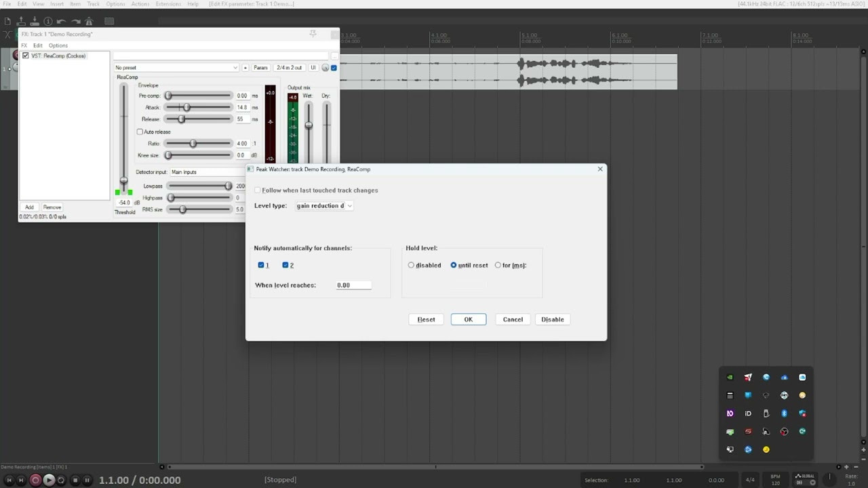Click the Undo toolbar icon
This screenshot has width=868, height=488.
tap(62, 22)
